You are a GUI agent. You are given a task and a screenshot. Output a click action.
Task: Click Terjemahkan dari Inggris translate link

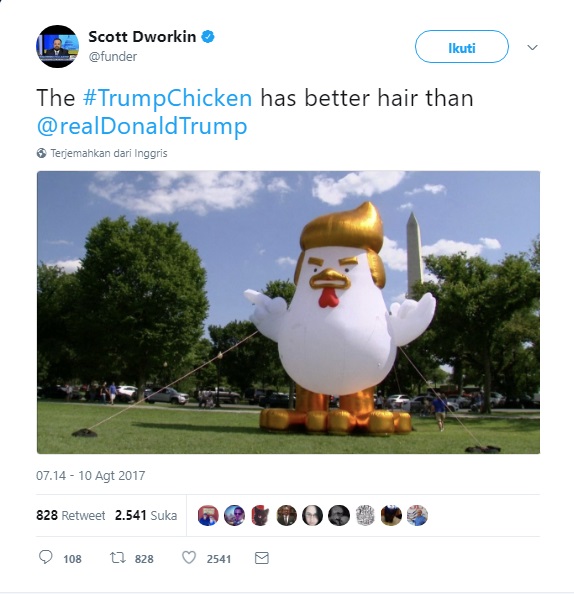point(109,153)
